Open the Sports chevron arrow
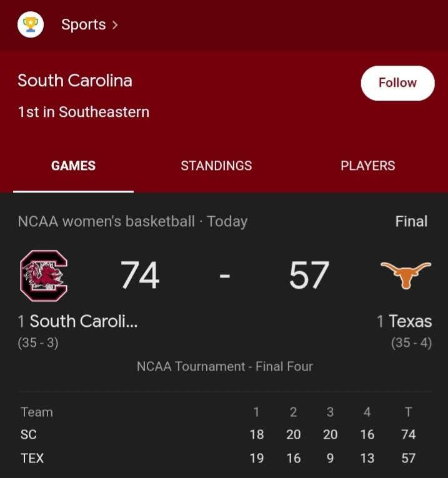Viewport: 448px width, 478px height. [x=115, y=25]
